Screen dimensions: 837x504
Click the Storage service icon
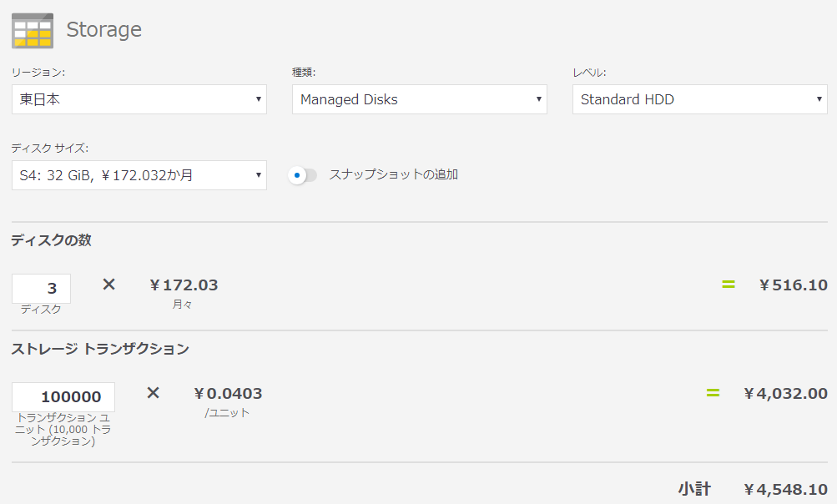[33, 31]
